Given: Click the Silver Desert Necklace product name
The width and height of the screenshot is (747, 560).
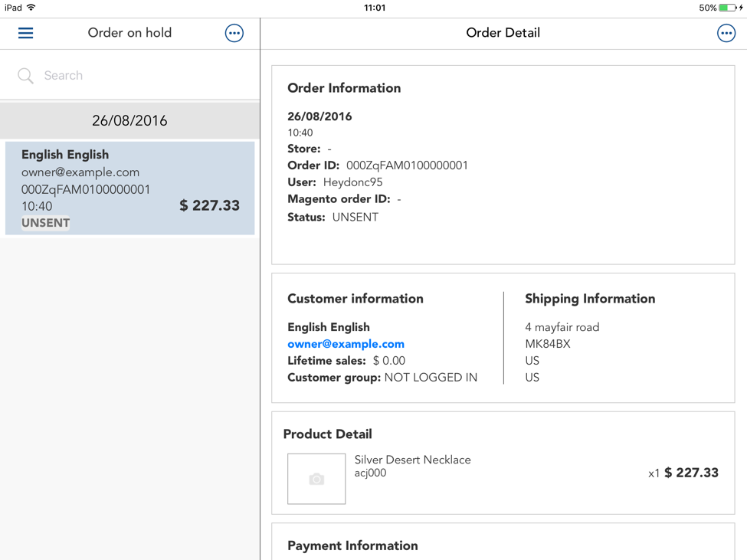Looking at the screenshot, I should (412, 460).
